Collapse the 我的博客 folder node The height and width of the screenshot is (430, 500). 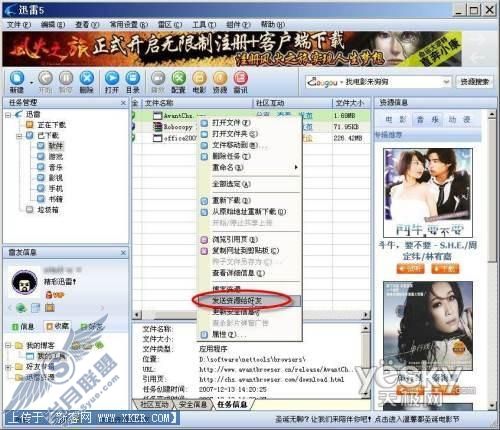click(8, 346)
